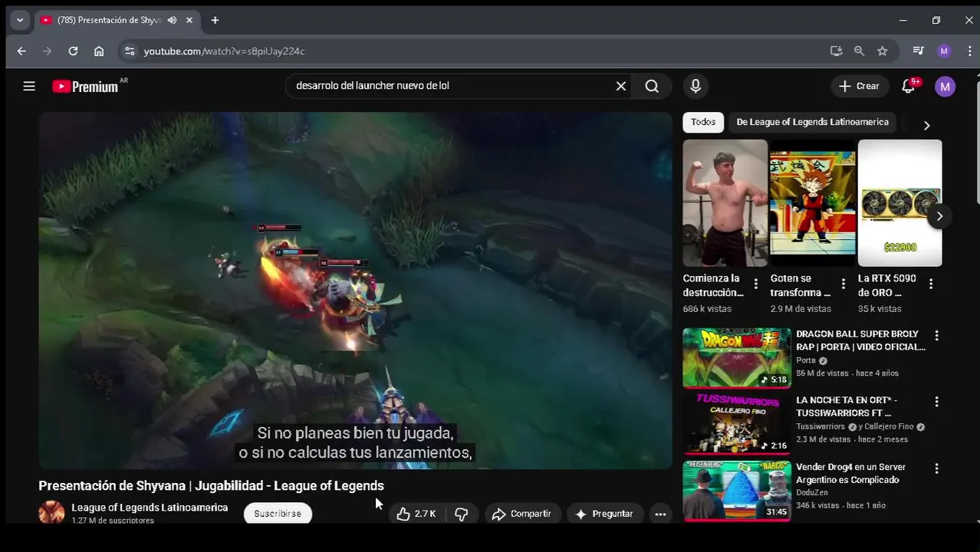Open La RTX 5090 de ORO short
980x552 pixels.
(899, 202)
